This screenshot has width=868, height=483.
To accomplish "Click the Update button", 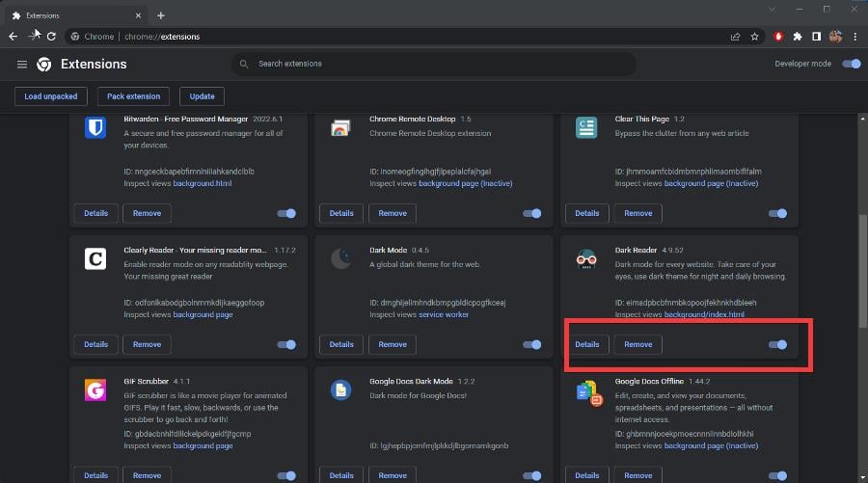I will click(203, 96).
